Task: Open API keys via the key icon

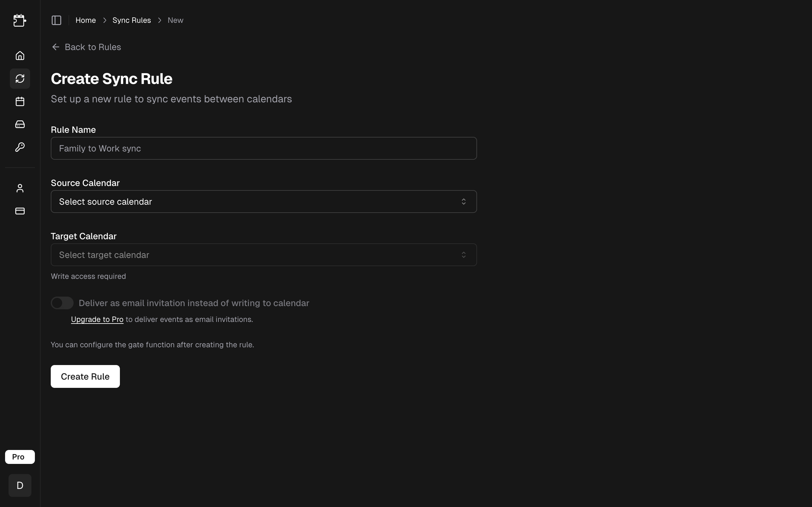Action: click(x=19, y=147)
